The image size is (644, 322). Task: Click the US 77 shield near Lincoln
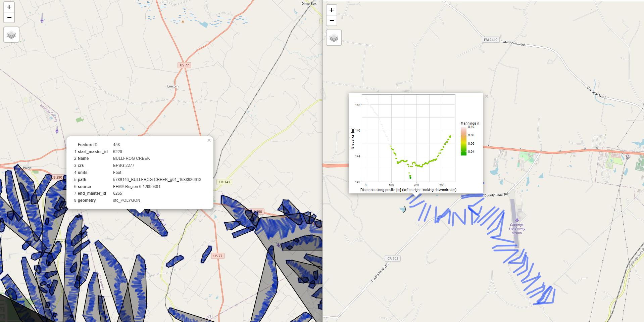pos(184,65)
